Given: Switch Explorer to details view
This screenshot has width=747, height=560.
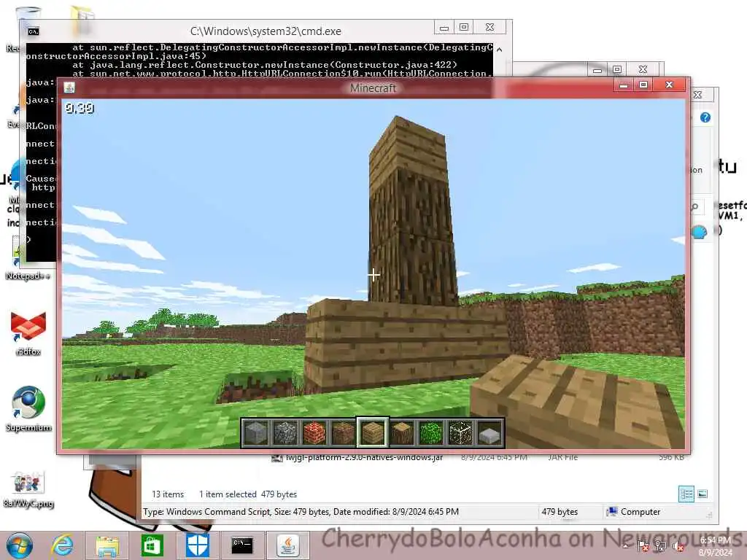Looking at the screenshot, I should point(686,494).
